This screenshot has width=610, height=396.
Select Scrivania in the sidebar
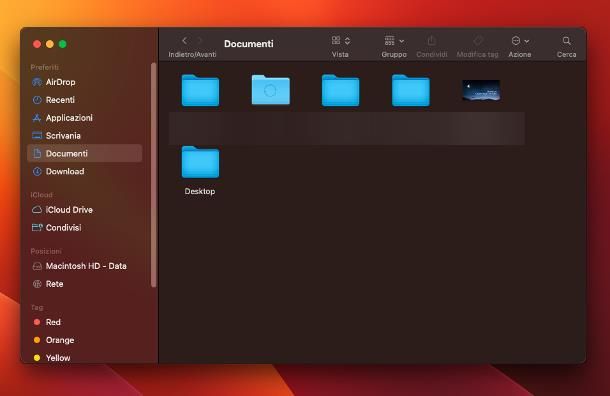click(85, 136)
